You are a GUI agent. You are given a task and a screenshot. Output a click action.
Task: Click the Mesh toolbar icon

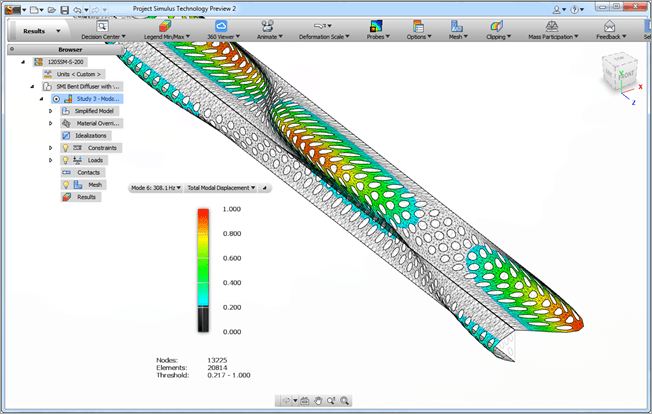point(457,26)
